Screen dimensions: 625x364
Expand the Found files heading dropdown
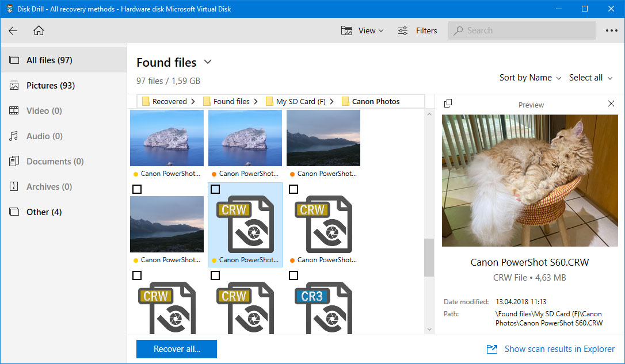tap(208, 62)
